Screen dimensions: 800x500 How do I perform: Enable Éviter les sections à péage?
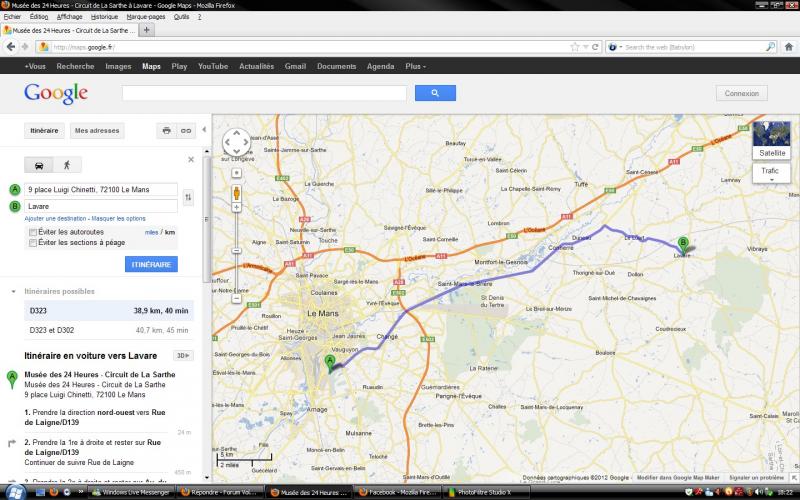33,243
